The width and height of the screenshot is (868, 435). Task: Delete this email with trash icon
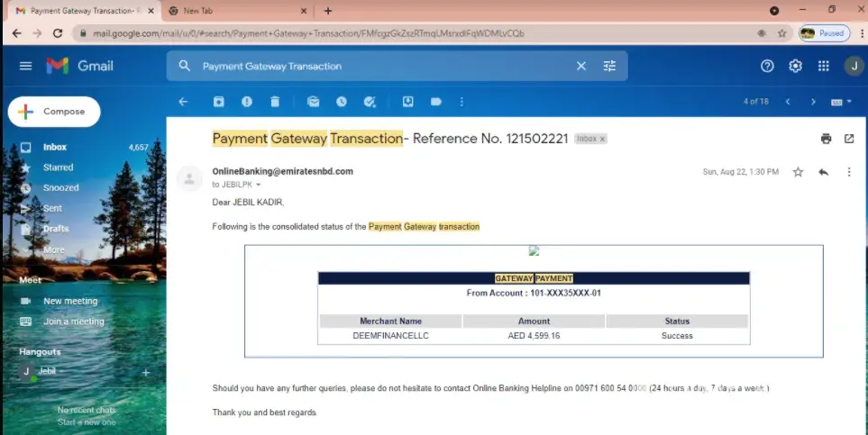click(275, 102)
